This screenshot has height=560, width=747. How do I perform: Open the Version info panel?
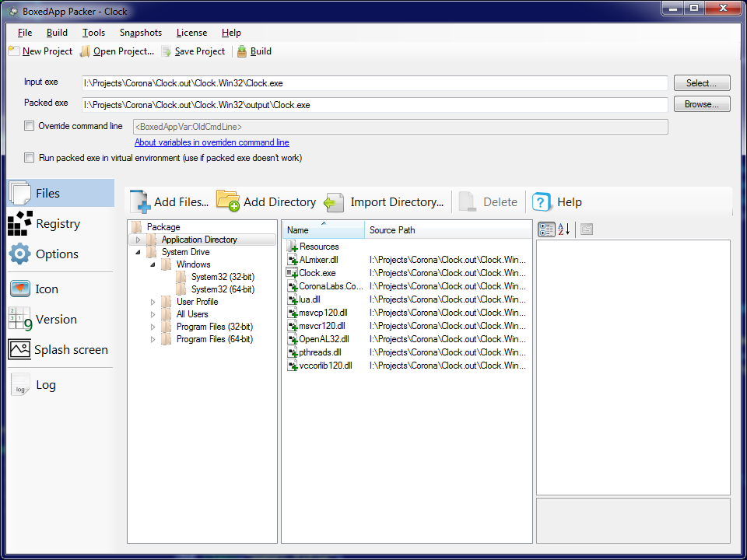[56, 319]
